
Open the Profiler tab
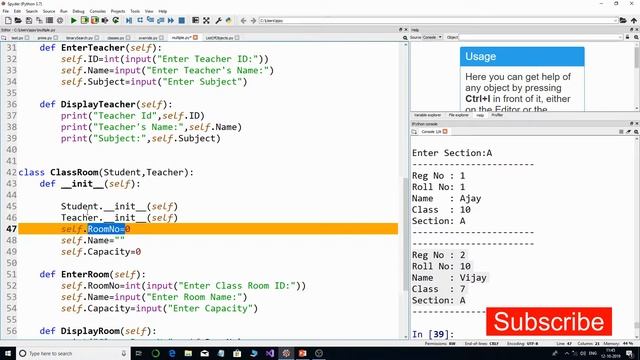[x=497, y=116]
